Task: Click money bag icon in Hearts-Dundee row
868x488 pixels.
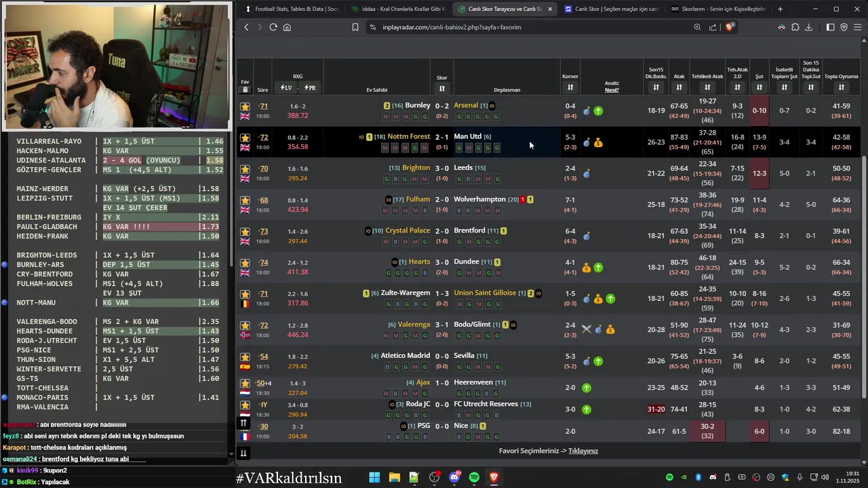Action: [x=587, y=268]
